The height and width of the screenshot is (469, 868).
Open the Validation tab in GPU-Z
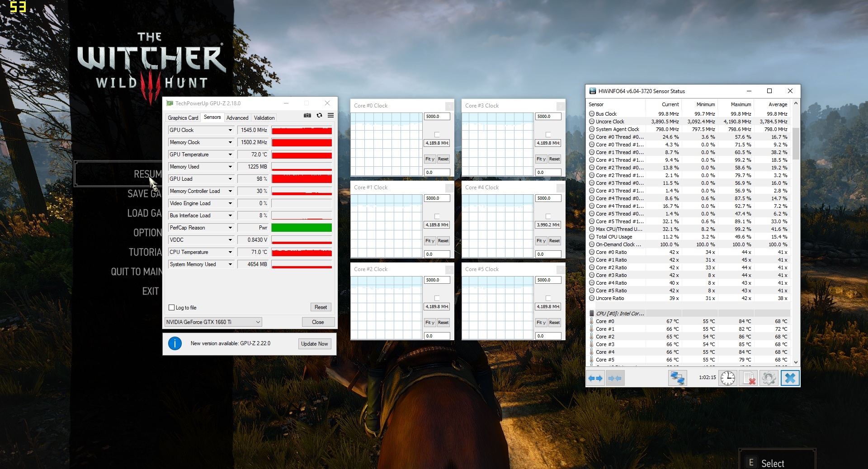pos(264,118)
